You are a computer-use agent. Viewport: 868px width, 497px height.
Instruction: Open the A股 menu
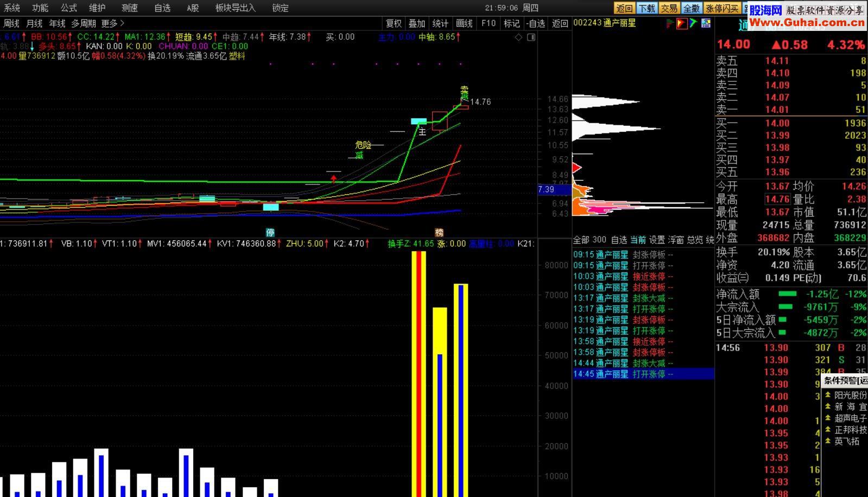pos(193,8)
